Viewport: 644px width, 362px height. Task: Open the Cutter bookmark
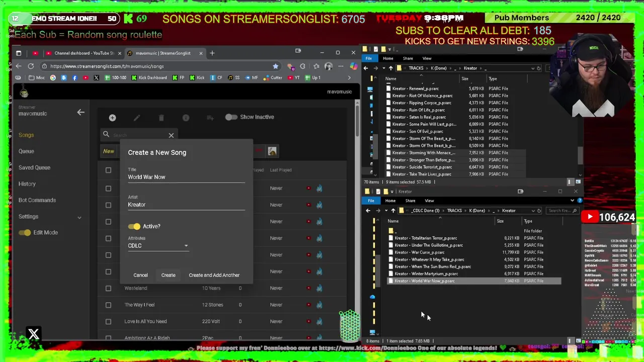coord(273,77)
